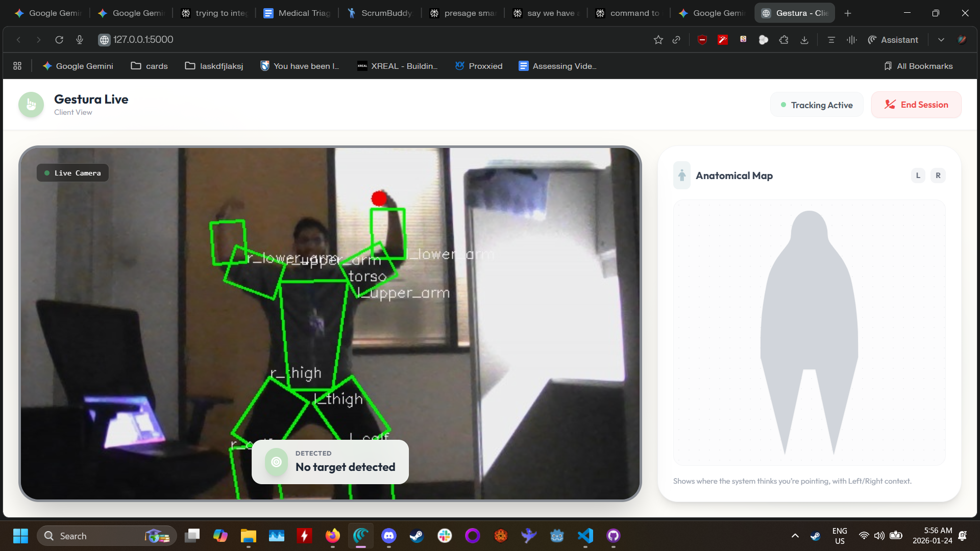Click the Anatomical Map person icon
Viewport: 980px width, 551px height.
pyautogui.click(x=682, y=176)
